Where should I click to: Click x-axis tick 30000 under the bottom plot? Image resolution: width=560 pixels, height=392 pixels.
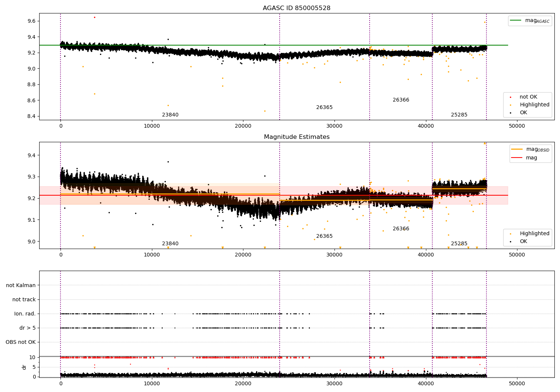pos(334,384)
